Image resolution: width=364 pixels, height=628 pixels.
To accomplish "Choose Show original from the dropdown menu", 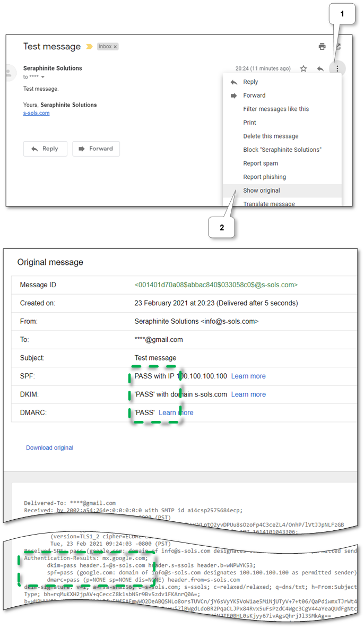I will (262, 190).
